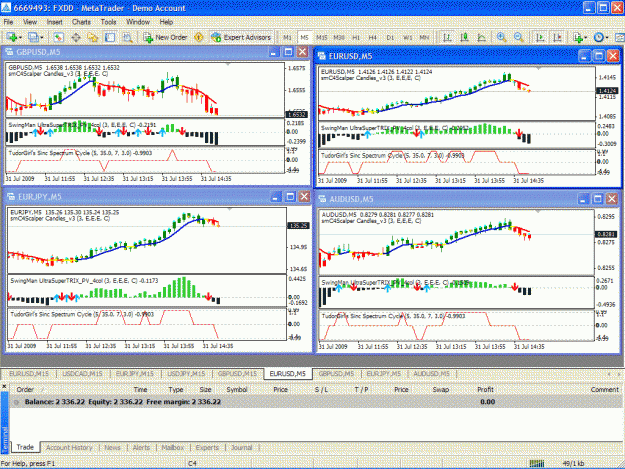625x469 pixels.
Task: Switch to the M30 timeframe
Action: (x=339, y=37)
